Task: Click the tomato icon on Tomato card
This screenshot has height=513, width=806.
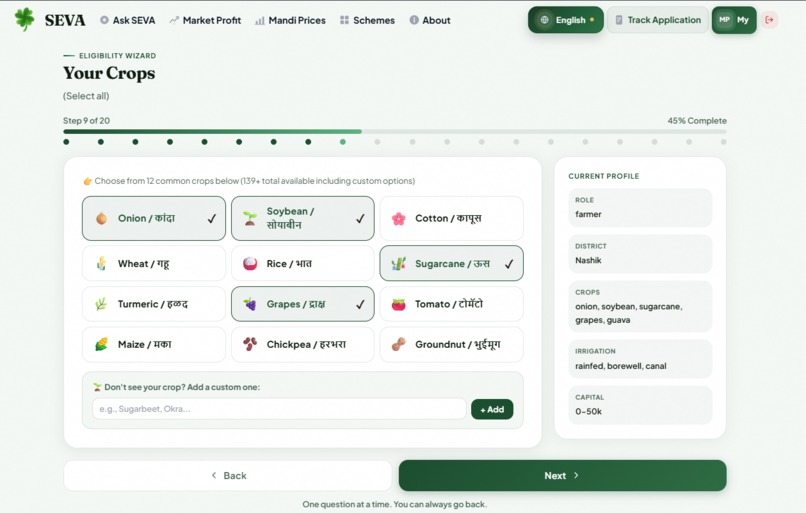Action: tap(398, 304)
